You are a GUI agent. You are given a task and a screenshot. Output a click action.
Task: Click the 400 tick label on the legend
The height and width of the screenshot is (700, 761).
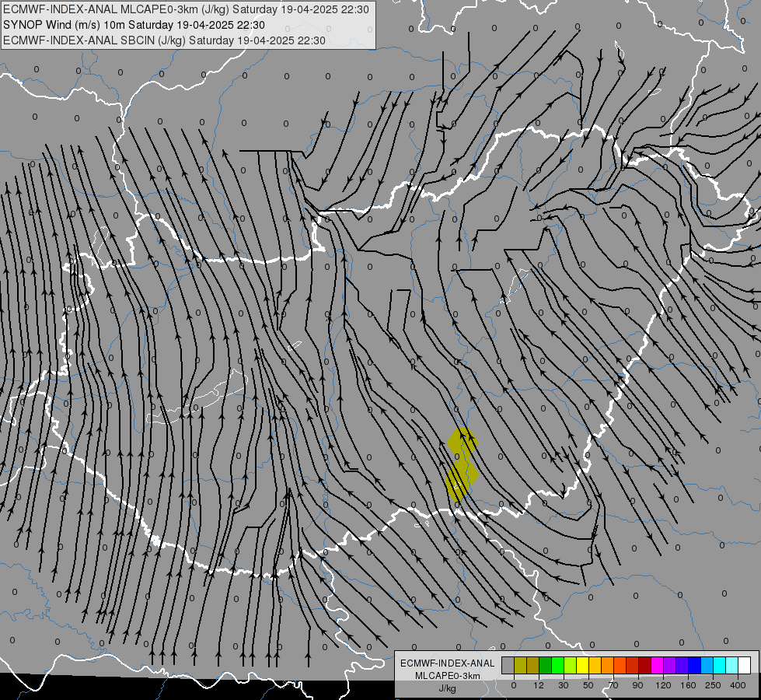(x=738, y=685)
